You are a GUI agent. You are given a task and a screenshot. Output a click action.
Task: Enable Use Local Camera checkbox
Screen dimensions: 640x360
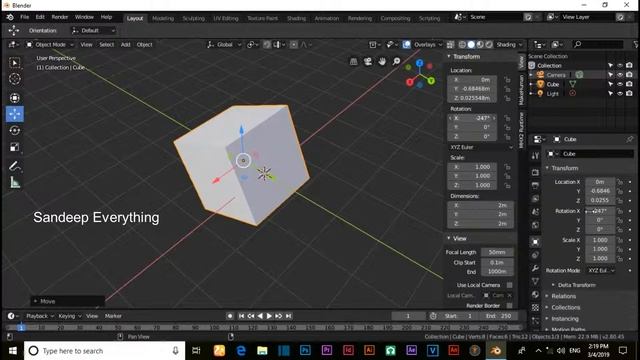[509, 285]
